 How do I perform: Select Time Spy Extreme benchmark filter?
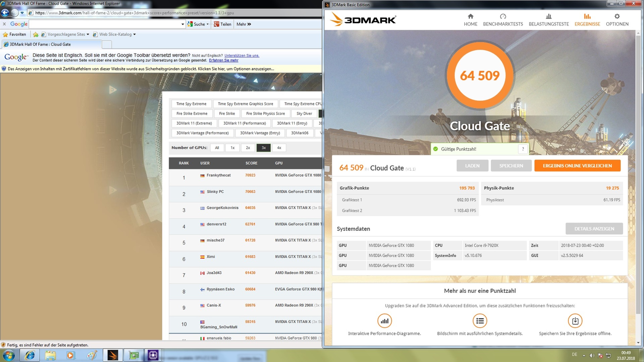(x=191, y=104)
